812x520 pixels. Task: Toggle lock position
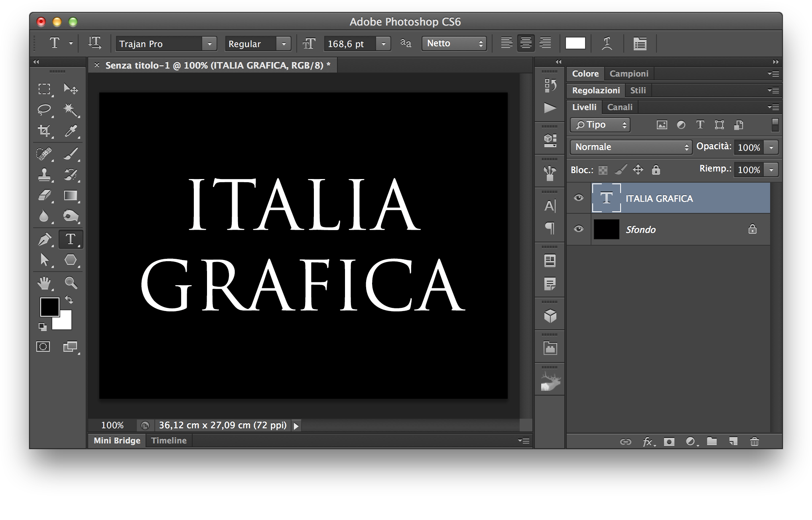(x=638, y=170)
